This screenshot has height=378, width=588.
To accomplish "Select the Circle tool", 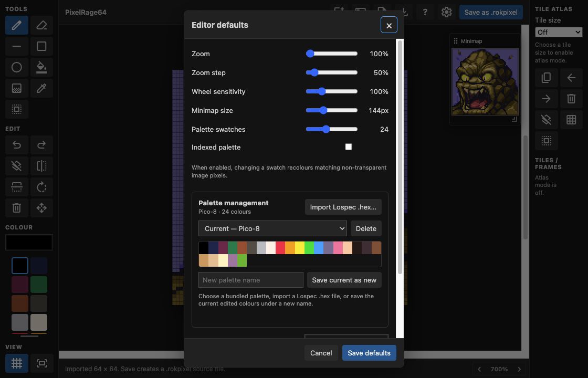I will tap(16, 67).
